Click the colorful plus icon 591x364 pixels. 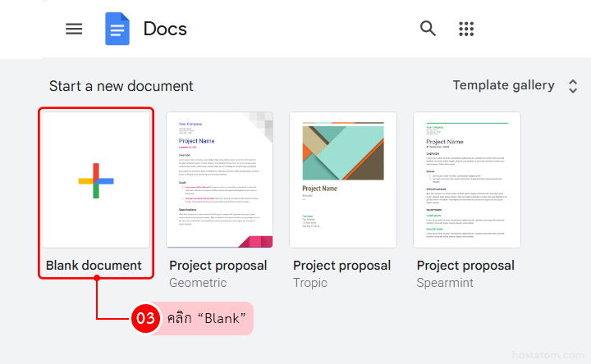click(x=96, y=180)
